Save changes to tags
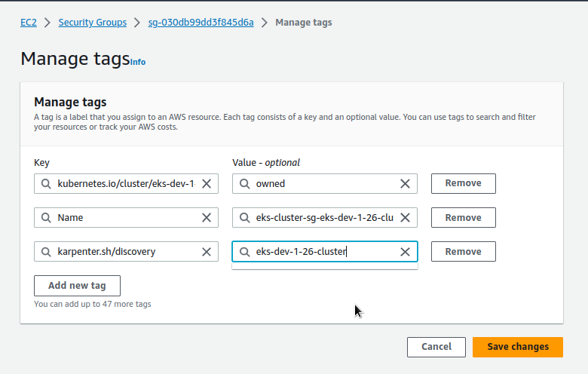This screenshot has width=588, height=374. coord(518,347)
